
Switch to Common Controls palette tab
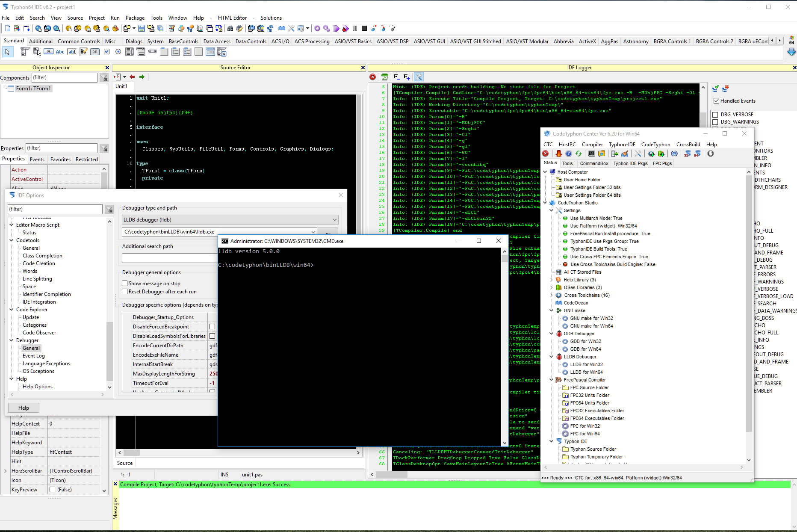pyautogui.click(x=79, y=41)
